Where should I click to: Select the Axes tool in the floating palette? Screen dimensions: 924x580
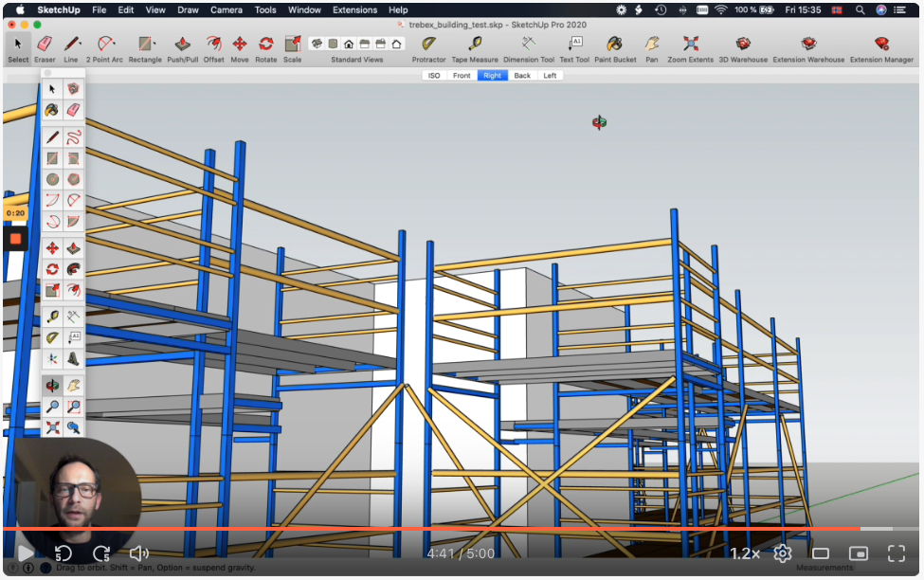(x=52, y=359)
